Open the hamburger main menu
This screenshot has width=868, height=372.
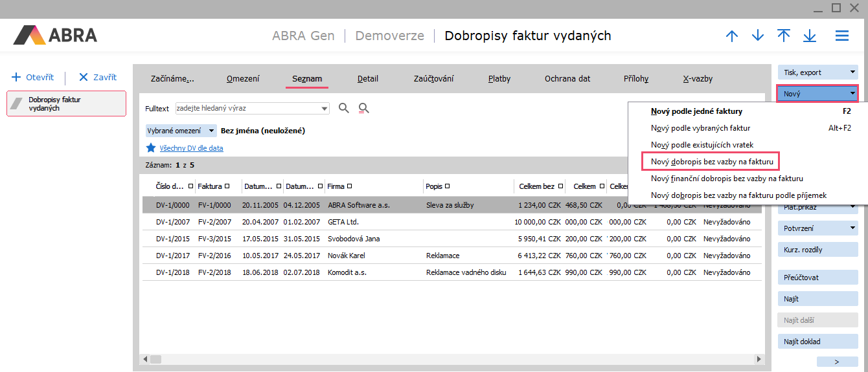pos(842,36)
